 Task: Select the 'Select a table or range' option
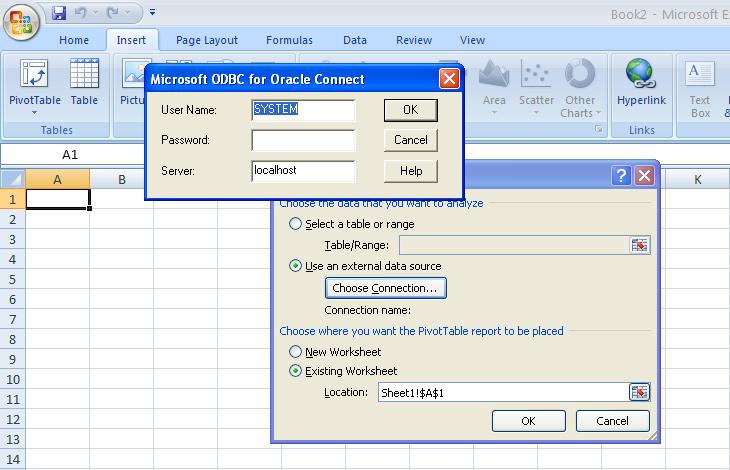tap(295, 224)
